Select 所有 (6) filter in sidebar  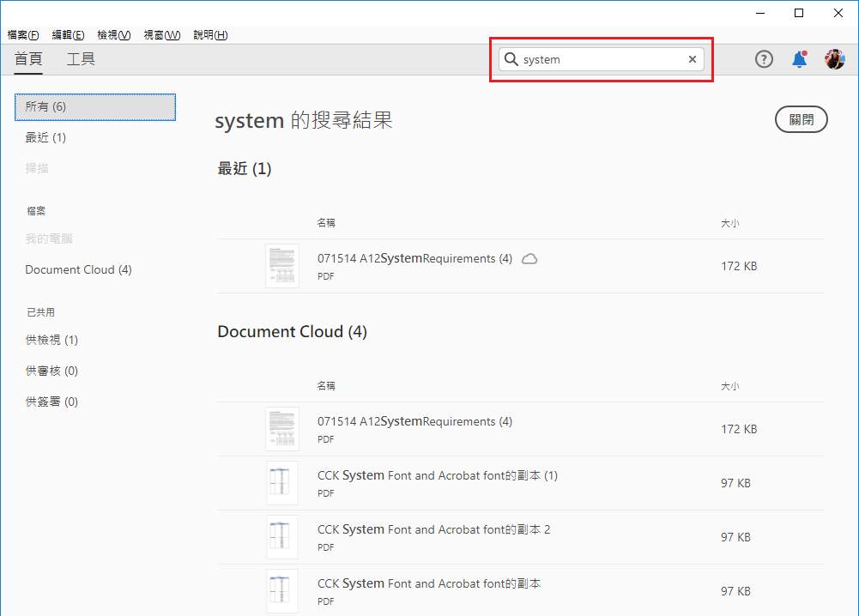[x=95, y=106]
